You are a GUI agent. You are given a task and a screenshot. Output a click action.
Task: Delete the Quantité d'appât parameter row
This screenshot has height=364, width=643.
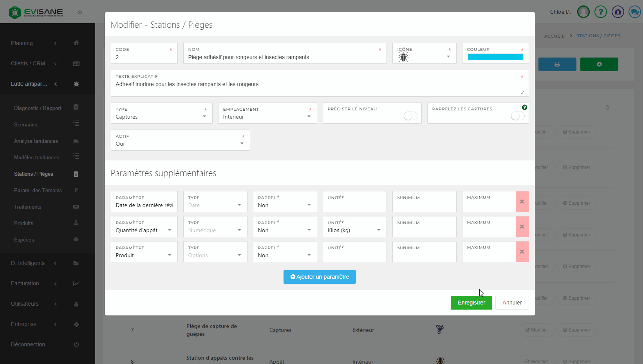click(x=522, y=227)
